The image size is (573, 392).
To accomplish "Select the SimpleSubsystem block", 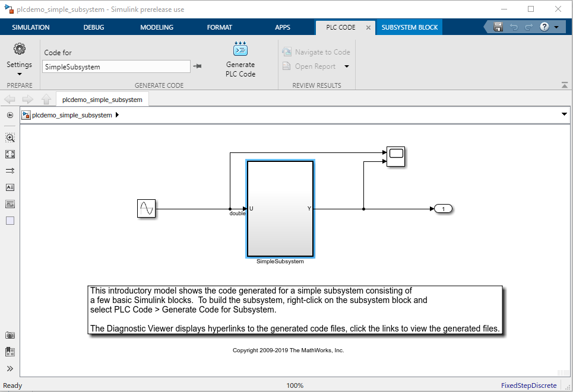I will click(280, 209).
